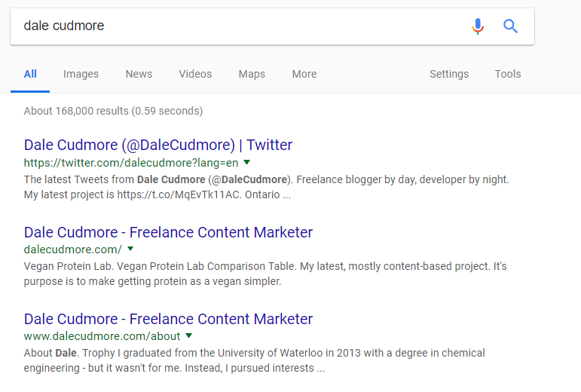Go to the Maps tab

[252, 74]
